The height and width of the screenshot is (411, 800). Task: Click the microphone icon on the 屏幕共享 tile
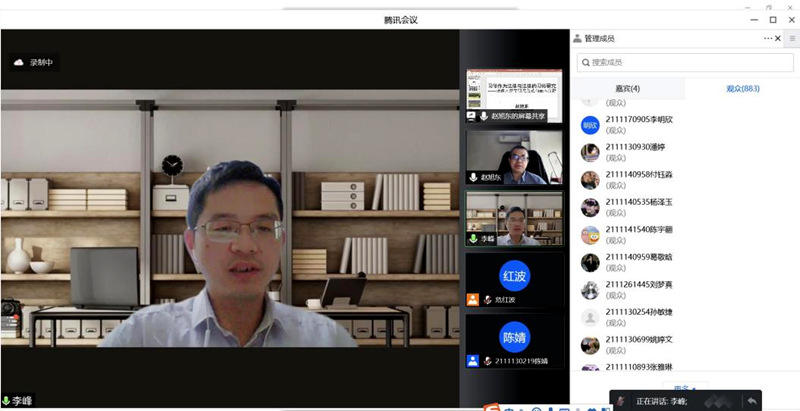coord(484,116)
